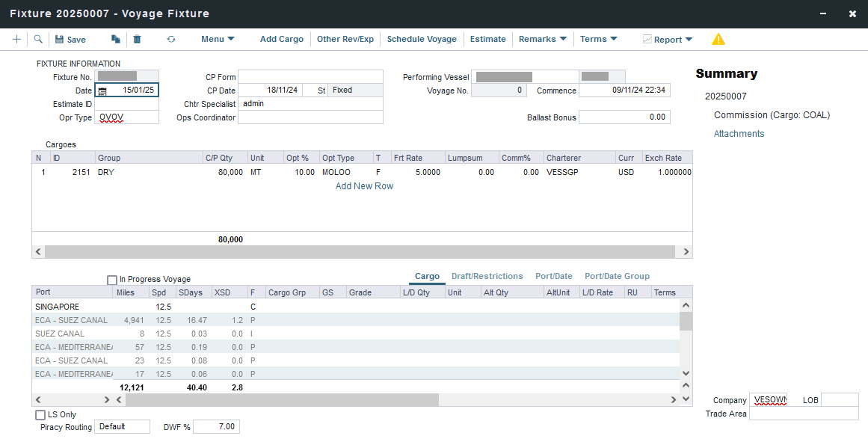Open the Remarks dropdown
Screen dimensions: 868x439
coord(542,39)
